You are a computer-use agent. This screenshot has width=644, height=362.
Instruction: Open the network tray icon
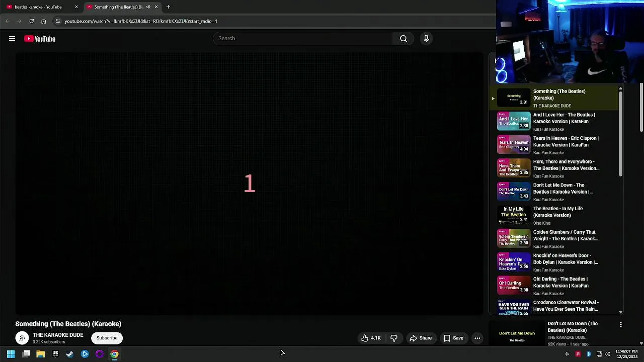[599, 354]
